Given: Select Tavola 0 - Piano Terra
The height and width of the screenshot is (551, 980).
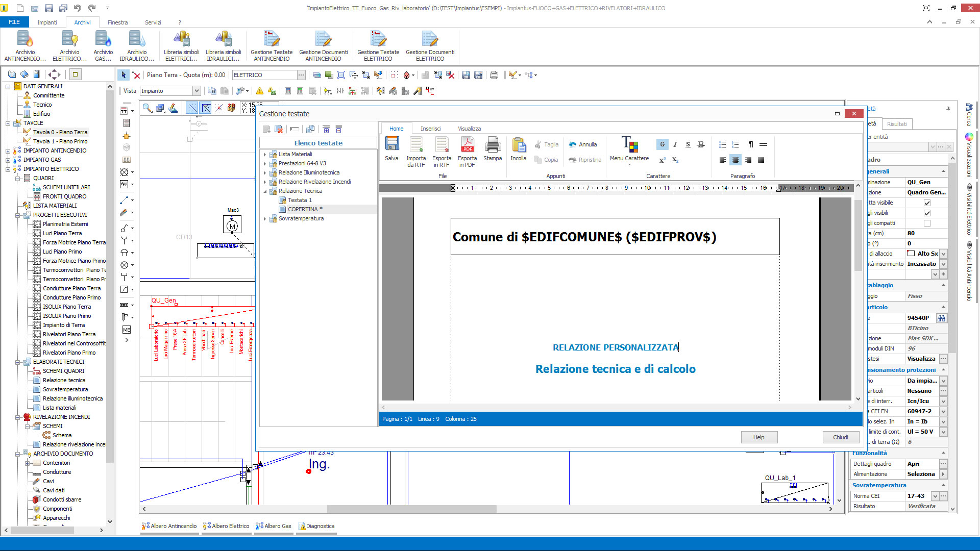Looking at the screenshot, I should [60, 132].
